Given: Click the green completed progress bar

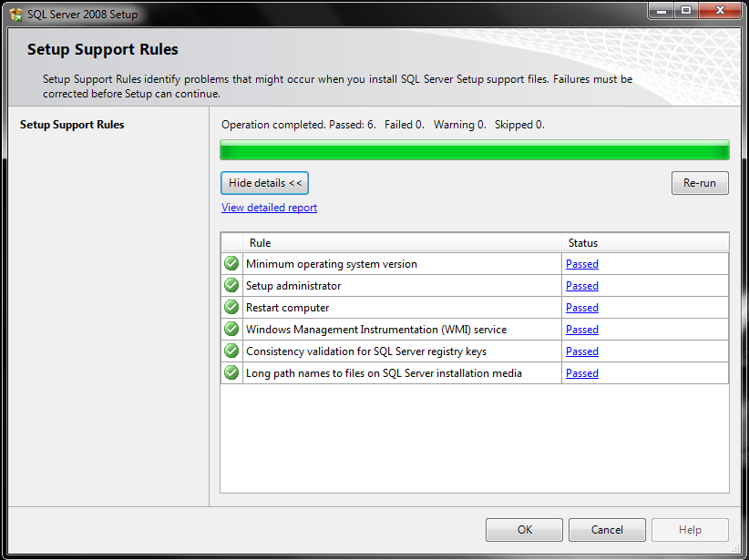Looking at the screenshot, I should [x=474, y=148].
